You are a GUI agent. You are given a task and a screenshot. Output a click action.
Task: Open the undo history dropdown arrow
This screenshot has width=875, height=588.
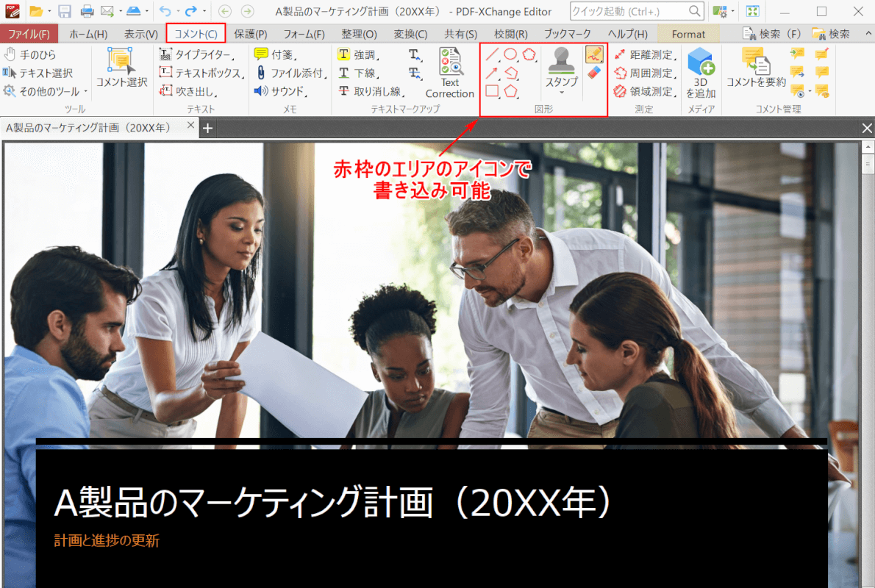pos(177,11)
